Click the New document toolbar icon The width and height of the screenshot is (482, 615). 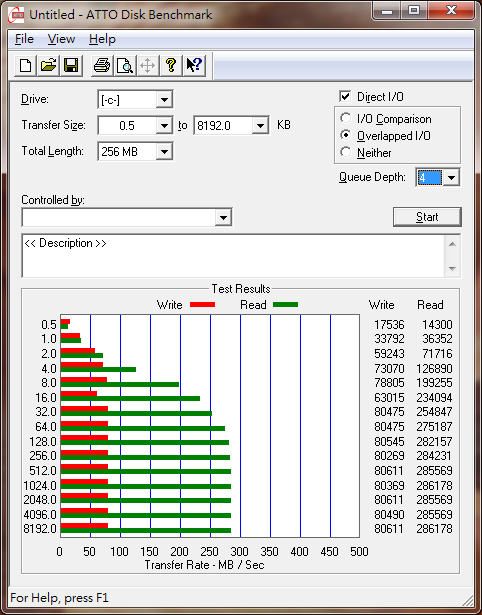tap(25, 65)
